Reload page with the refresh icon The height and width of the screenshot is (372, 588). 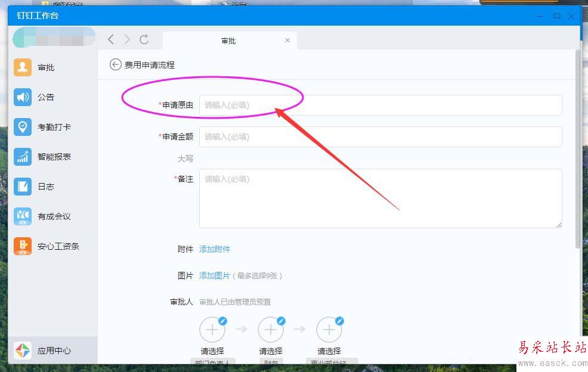tap(144, 39)
